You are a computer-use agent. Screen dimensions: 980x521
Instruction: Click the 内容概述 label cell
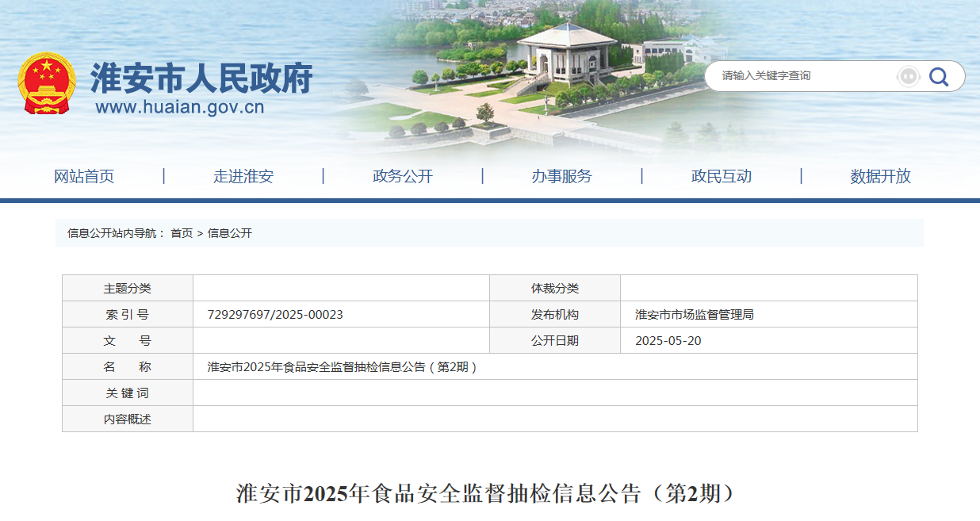pos(128,419)
